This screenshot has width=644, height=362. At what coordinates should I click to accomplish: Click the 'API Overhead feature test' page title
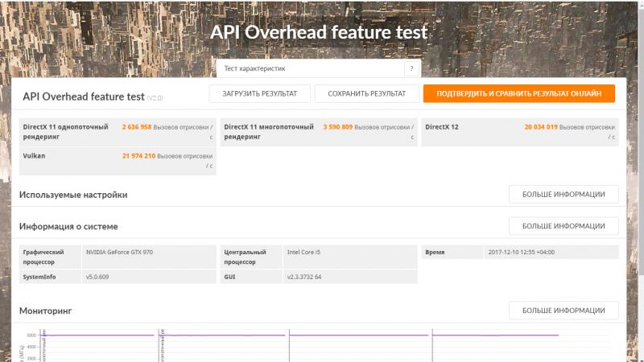point(319,33)
